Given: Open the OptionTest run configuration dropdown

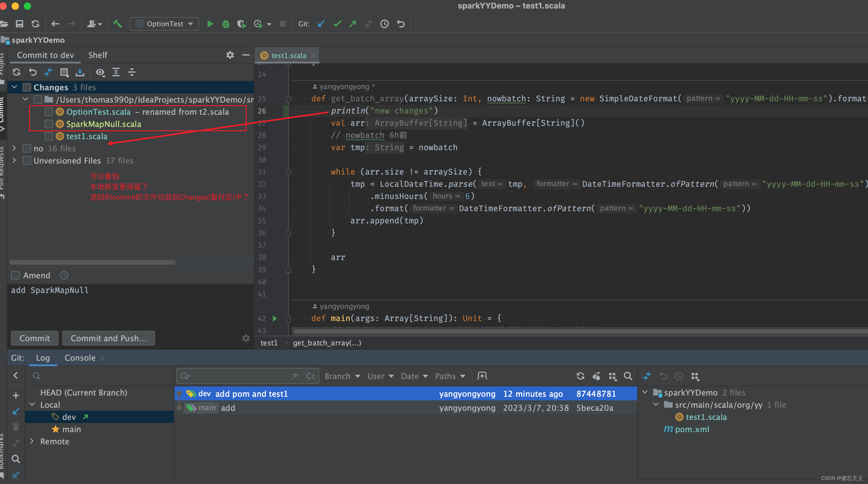Looking at the screenshot, I should (165, 24).
